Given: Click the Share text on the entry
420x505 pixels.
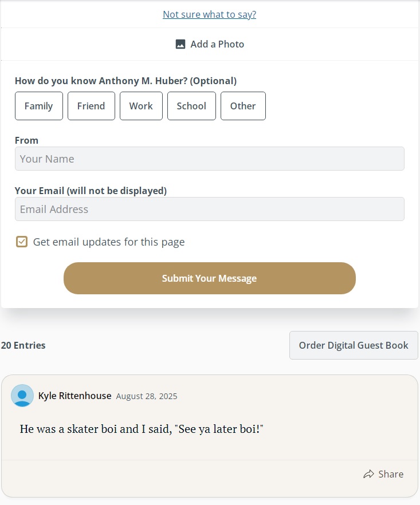Looking at the screenshot, I should (x=391, y=474).
